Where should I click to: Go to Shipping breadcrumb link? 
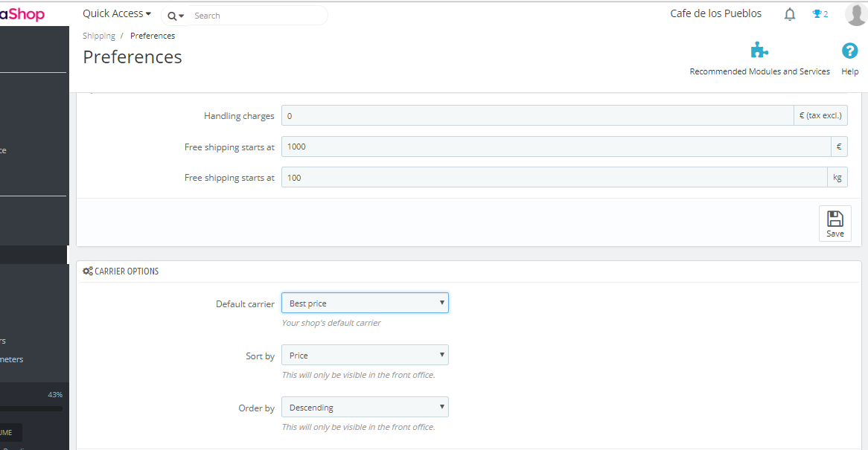point(99,36)
